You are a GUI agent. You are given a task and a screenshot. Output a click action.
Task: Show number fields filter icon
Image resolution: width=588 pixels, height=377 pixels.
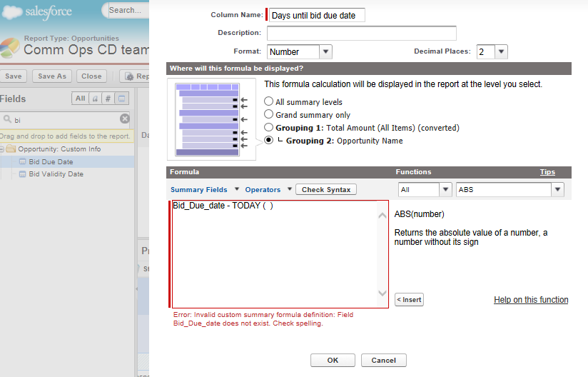pos(108,99)
